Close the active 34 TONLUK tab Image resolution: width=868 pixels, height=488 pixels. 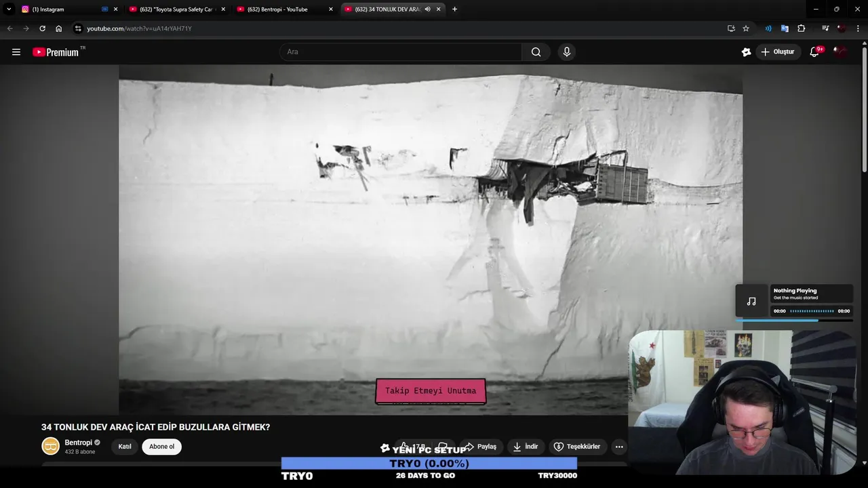pyautogui.click(x=439, y=9)
